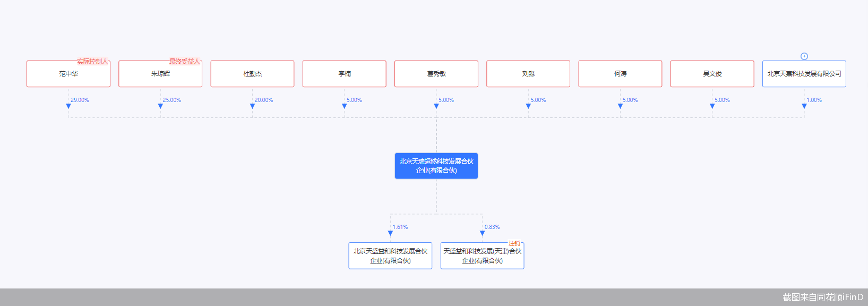Open shareholder node 吴文俊
Screen dimensions: 868x306
[x=712, y=74]
